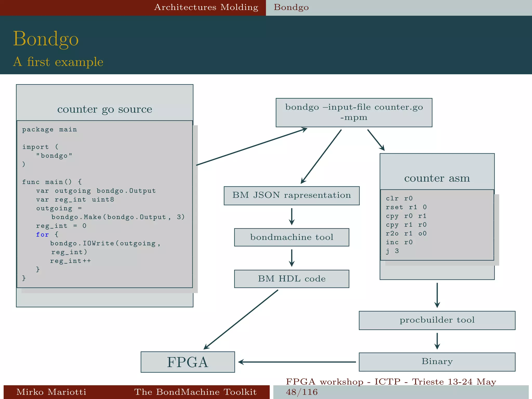The width and height of the screenshot is (532, 399).
Task: Click the 'clr r0' assembly line
Action: (399, 198)
